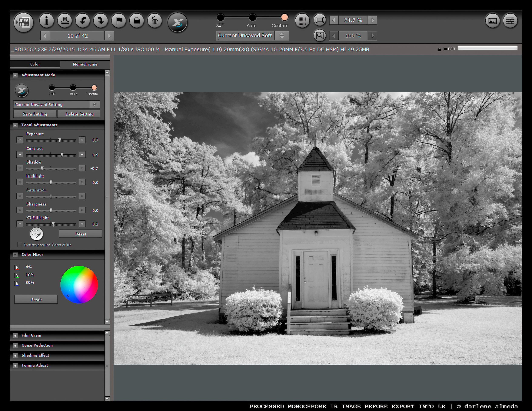Switch to the Color tab
This screenshot has width=532, height=411.
click(x=35, y=64)
